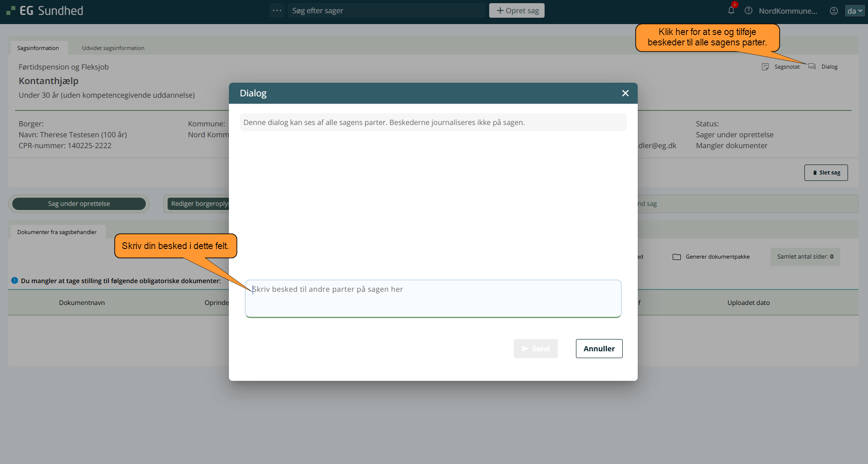Click the Slet sag button

click(x=826, y=173)
